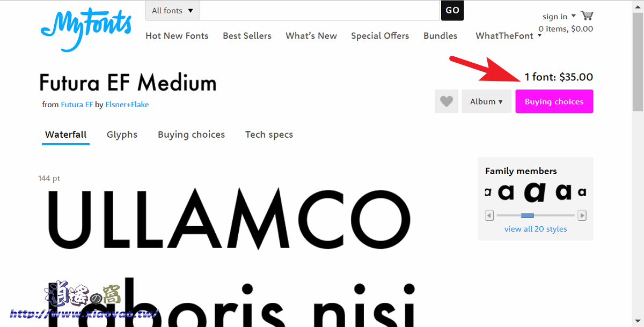Open the All fonts search filter dropdown

pos(172,10)
